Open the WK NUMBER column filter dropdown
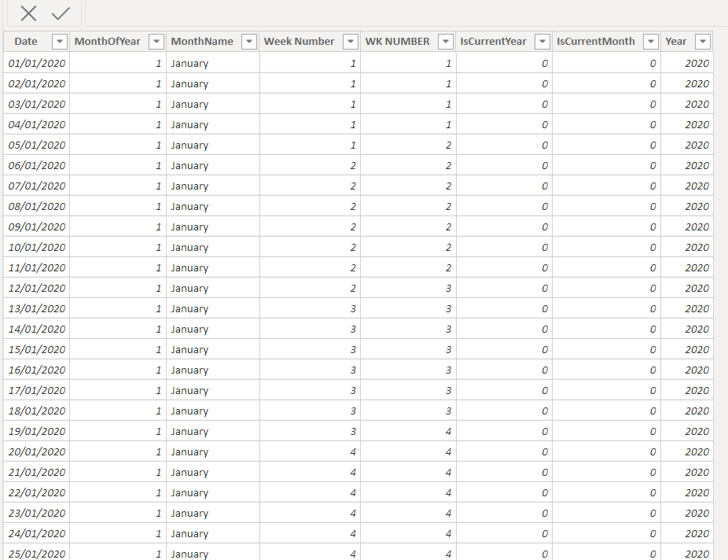 [x=446, y=42]
